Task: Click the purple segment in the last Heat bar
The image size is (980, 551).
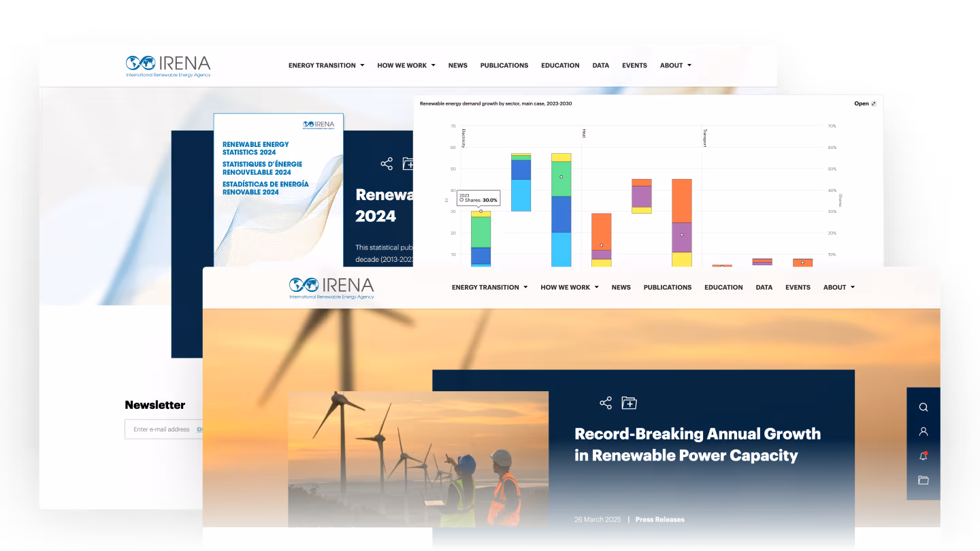Action: (x=681, y=237)
